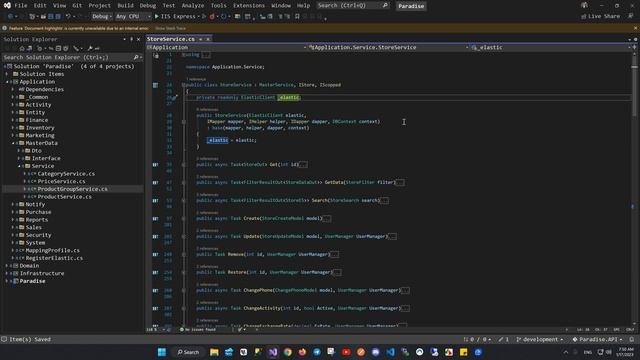Select ProductGroupService.cs in Solution Explorer
The height and width of the screenshot is (360, 640).
72,189
